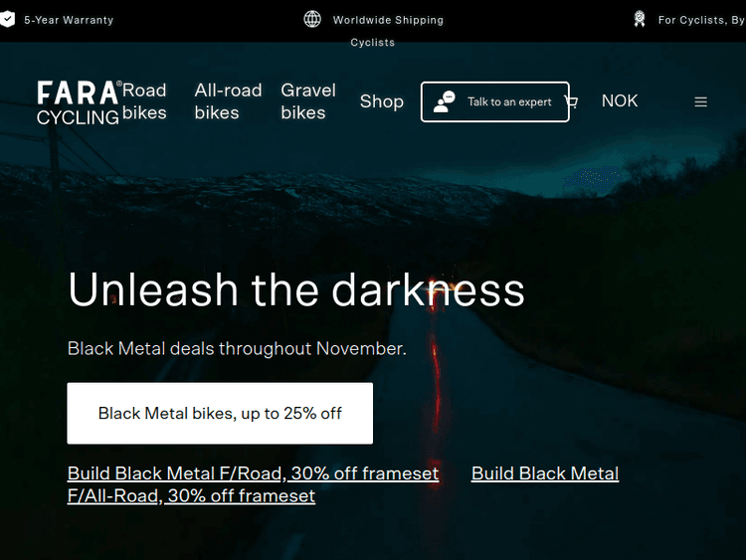Click Black Metal bikes 25% off button
746x560 pixels.
[220, 413]
